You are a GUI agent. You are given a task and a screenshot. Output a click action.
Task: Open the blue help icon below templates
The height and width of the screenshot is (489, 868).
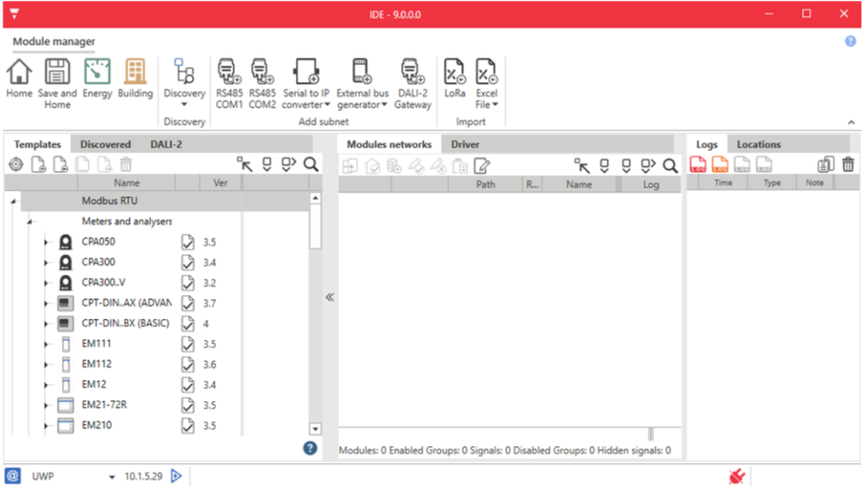[x=310, y=449]
